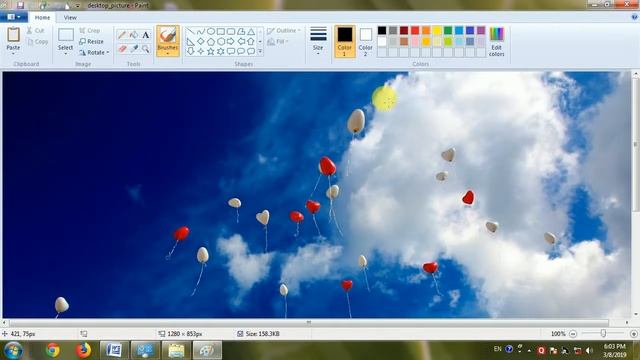This screenshot has height=360, width=640.
Task: Choose the Cloud callout shape
Action: 251,51
